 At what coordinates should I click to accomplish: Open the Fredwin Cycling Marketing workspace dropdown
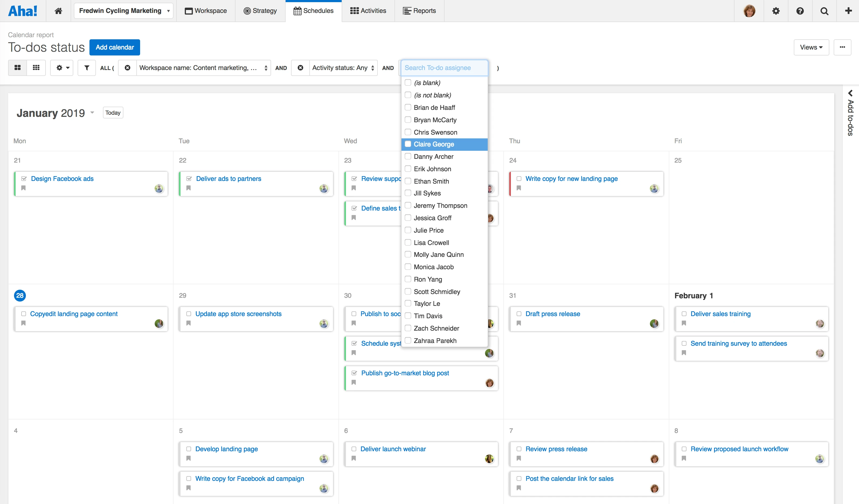coord(123,11)
